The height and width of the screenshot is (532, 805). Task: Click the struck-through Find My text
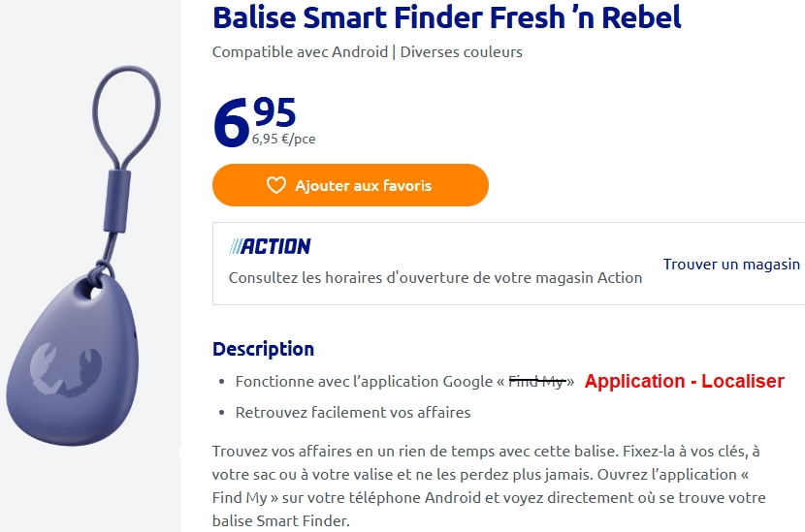click(536, 382)
